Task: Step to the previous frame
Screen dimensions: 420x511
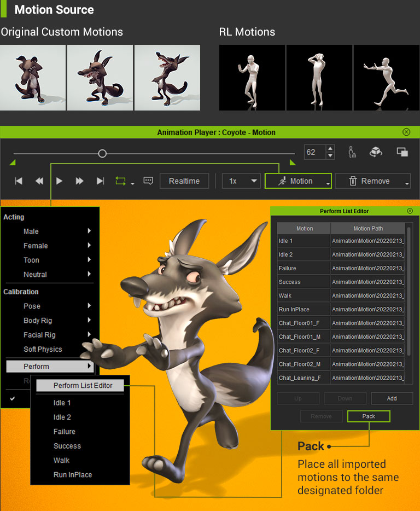Action: coord(39,181)
